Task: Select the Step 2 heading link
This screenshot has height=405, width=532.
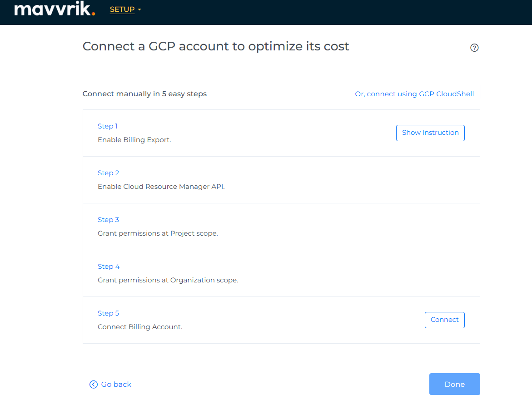Action: (108, 173)
